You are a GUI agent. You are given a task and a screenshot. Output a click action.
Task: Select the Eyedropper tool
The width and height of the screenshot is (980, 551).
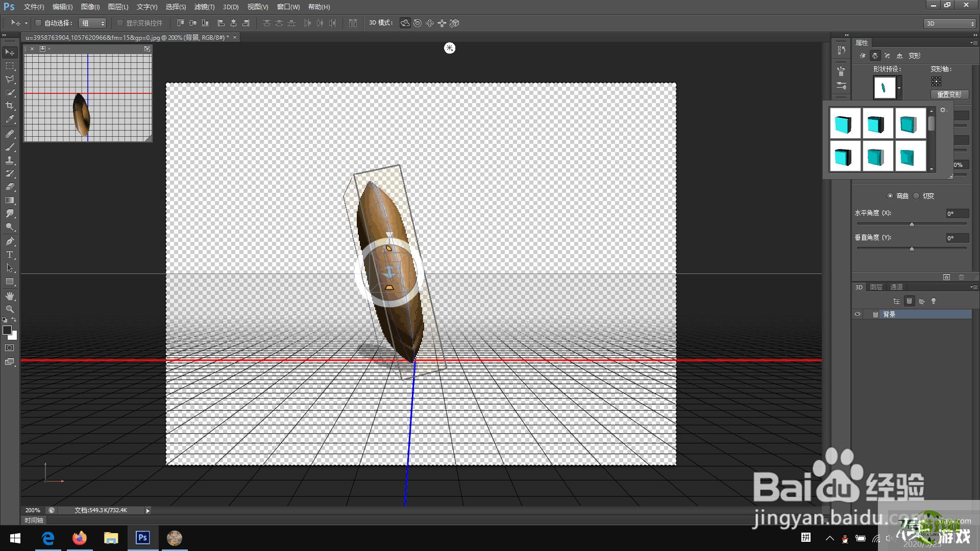10,119
